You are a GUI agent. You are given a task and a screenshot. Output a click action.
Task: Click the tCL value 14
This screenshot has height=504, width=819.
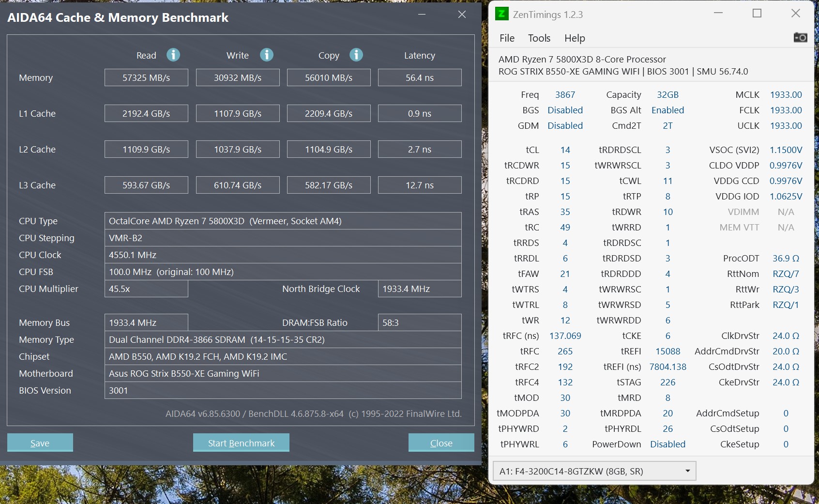565,150
